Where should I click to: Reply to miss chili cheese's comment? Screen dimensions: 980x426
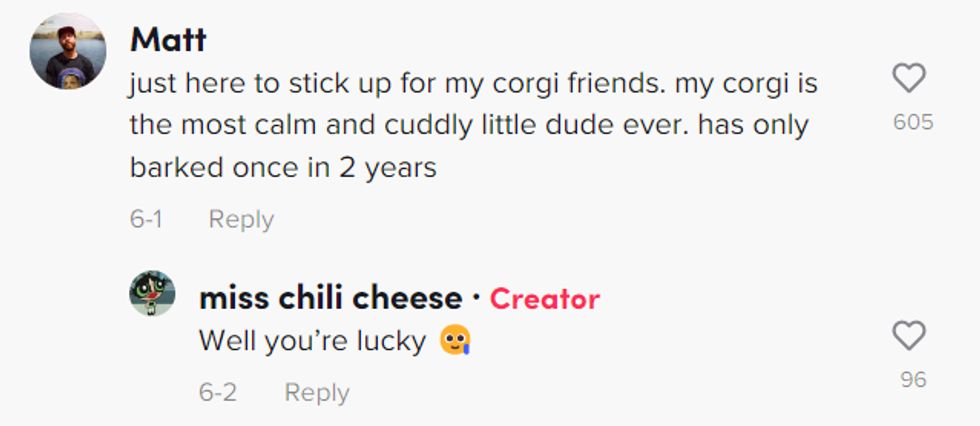point(317,393)
